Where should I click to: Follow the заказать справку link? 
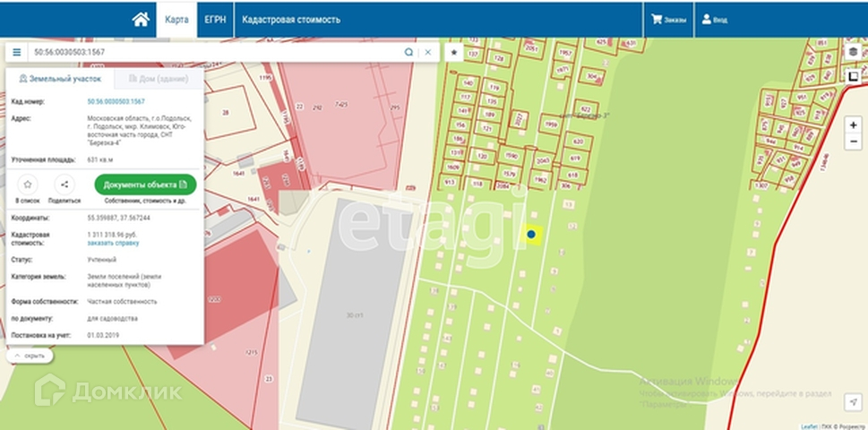(x=113, y=243)
